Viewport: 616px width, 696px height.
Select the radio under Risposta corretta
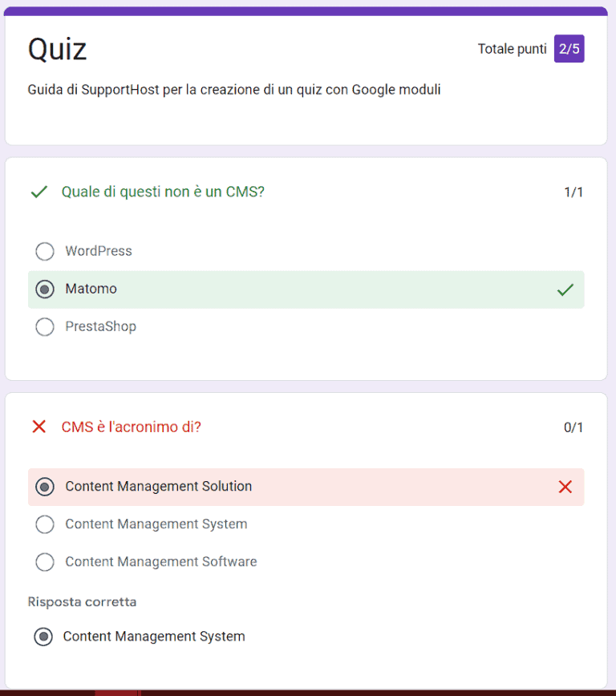pyautogui.click(x=45, y=637)
